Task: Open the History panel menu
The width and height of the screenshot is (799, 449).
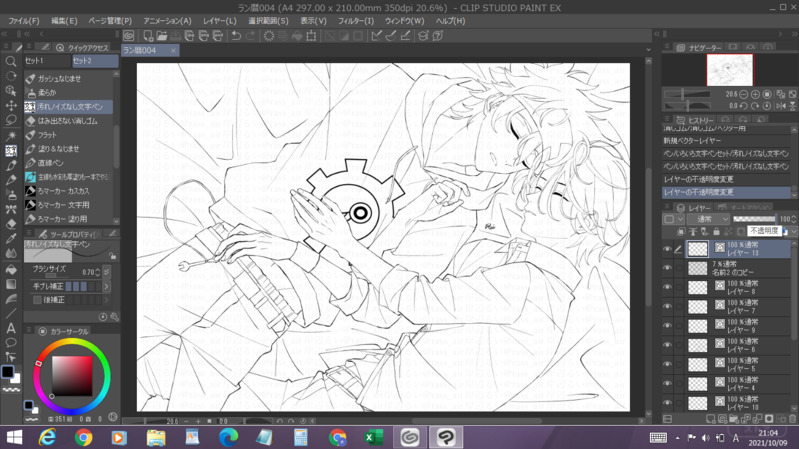Action: [667, 119]
